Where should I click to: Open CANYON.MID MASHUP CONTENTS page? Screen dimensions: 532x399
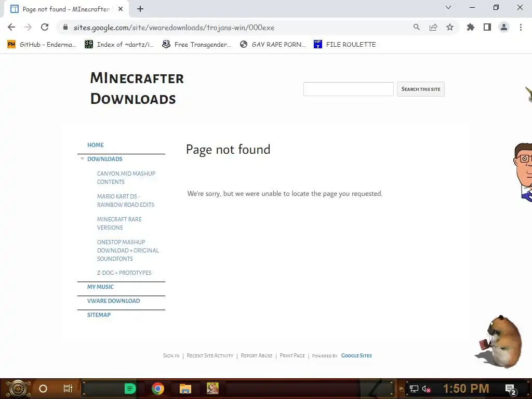point(126,178)
